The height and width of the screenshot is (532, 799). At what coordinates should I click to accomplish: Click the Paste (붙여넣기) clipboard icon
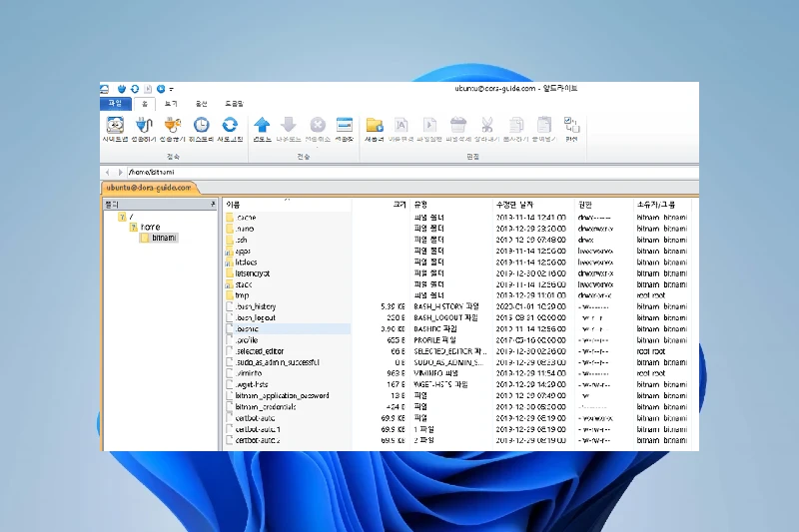point(544,129)
